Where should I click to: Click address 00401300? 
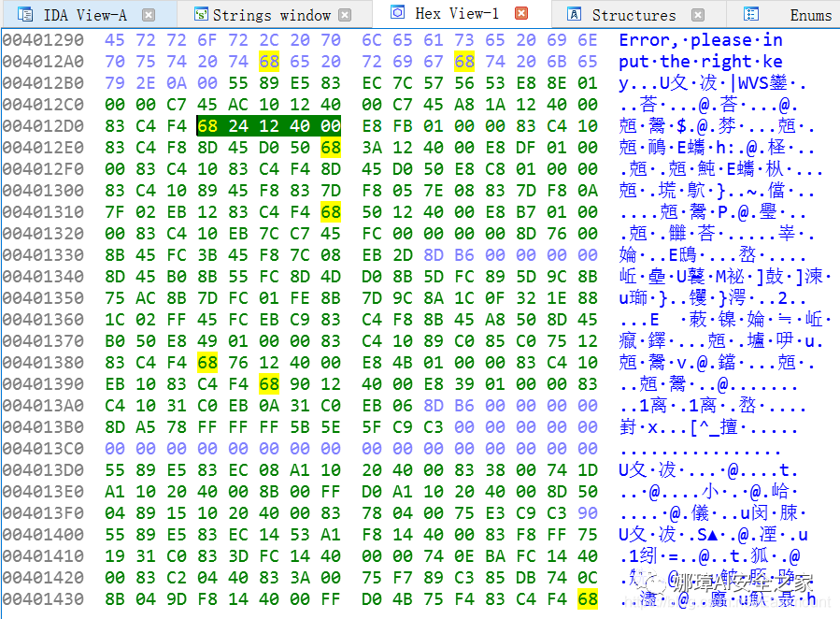[43, 190]
